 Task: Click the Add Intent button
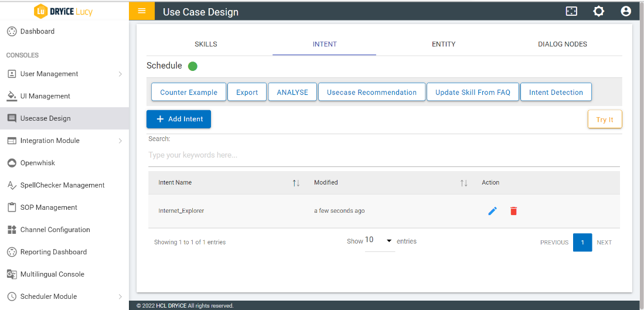tap(179, 119)
